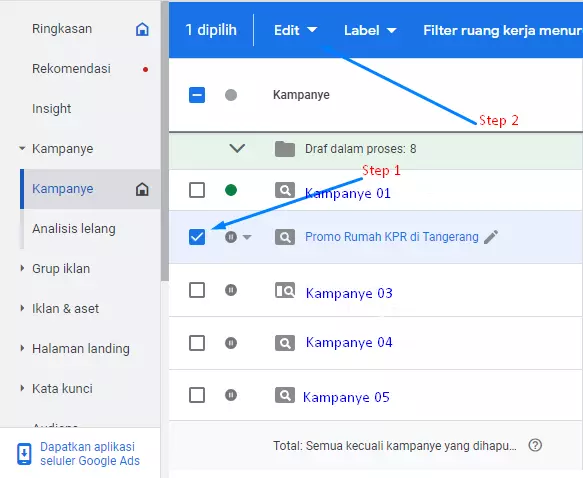
Task: Click the search campaign type icon for Kampanye 01
Action: pyautogui.click(x=285, y=190)
